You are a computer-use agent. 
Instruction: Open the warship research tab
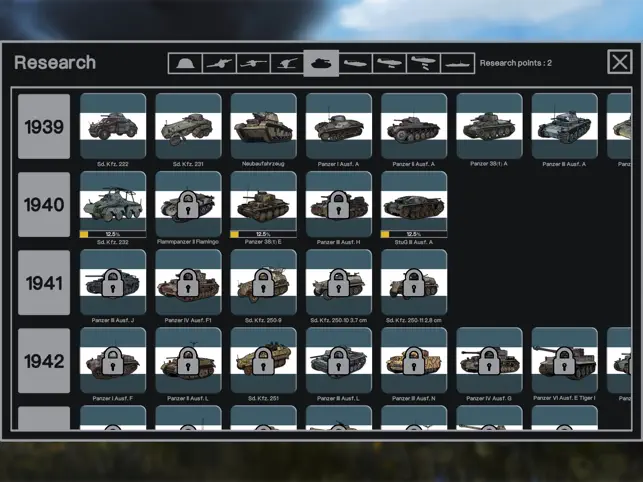point(457,64)
